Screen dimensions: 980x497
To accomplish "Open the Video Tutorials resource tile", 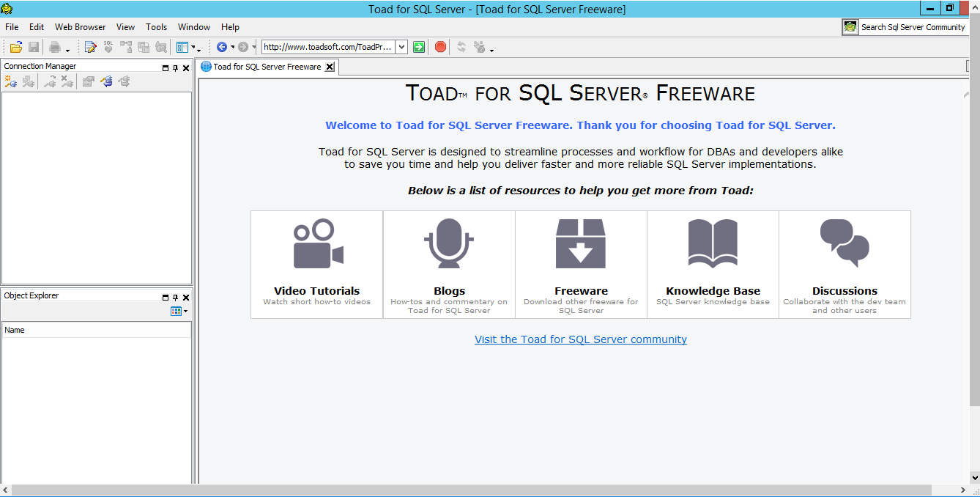I will point(316,264).
